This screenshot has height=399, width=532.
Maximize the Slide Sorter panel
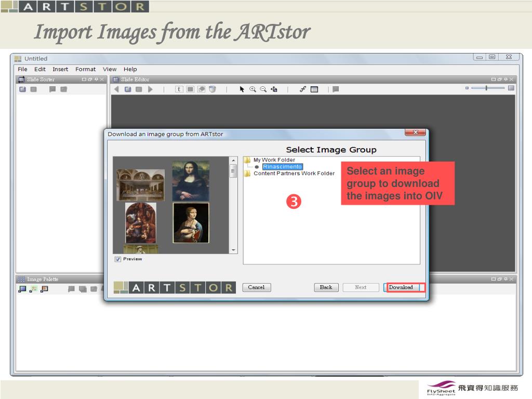[84, 79]
